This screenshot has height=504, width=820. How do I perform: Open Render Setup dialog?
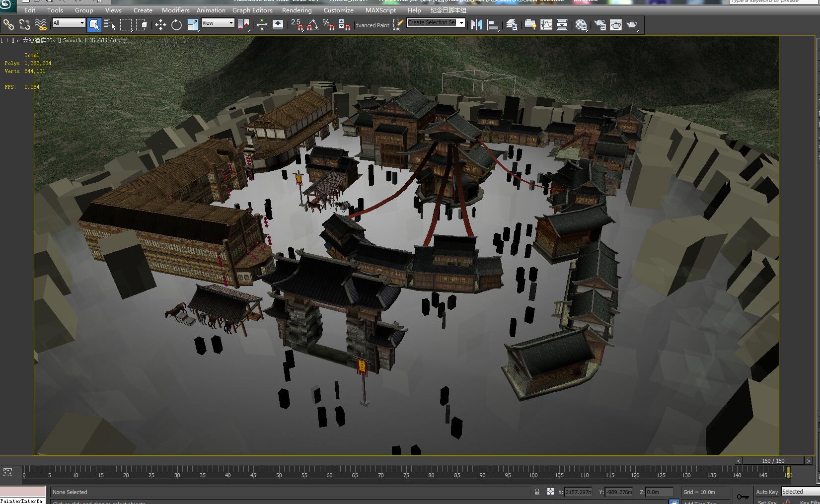(x=599, y=24)
